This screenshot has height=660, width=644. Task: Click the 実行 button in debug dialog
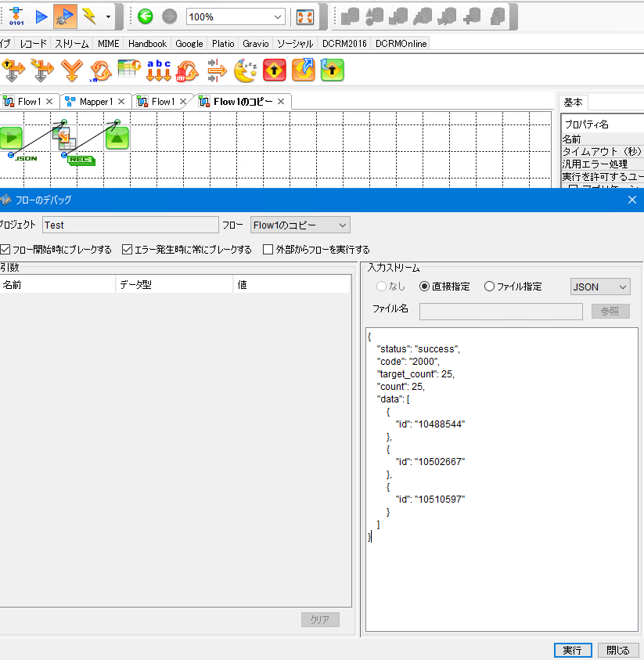click(x=573, y=650)
